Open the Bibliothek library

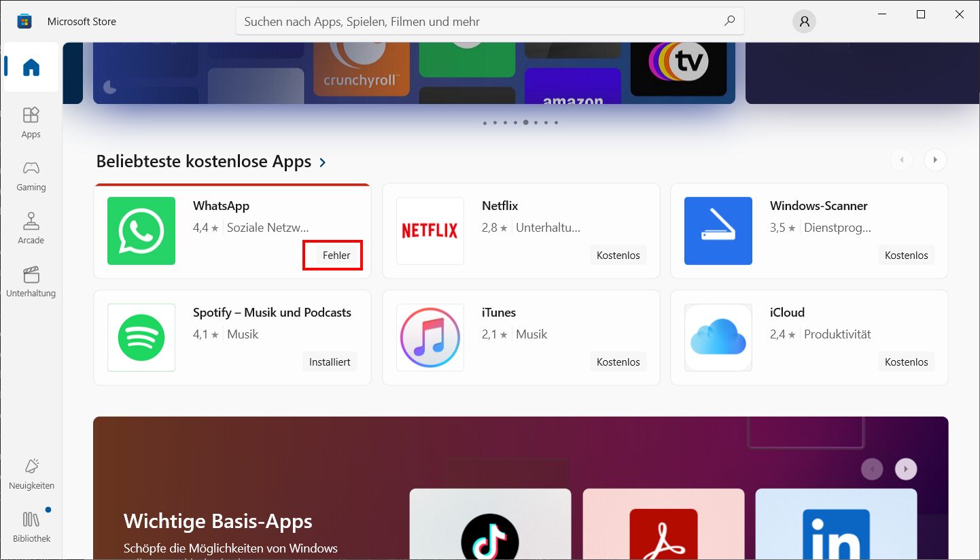(31, 527)
